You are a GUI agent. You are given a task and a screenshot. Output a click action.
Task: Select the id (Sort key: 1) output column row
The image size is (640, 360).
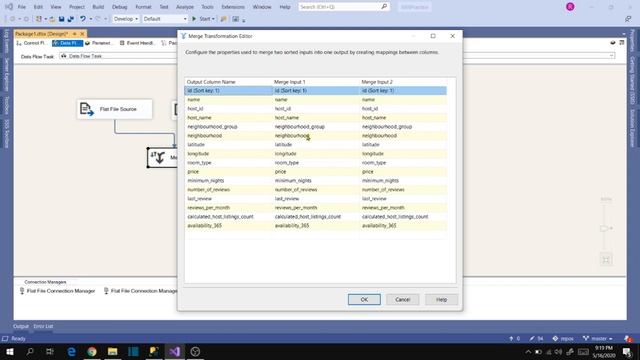pos(228,91)
